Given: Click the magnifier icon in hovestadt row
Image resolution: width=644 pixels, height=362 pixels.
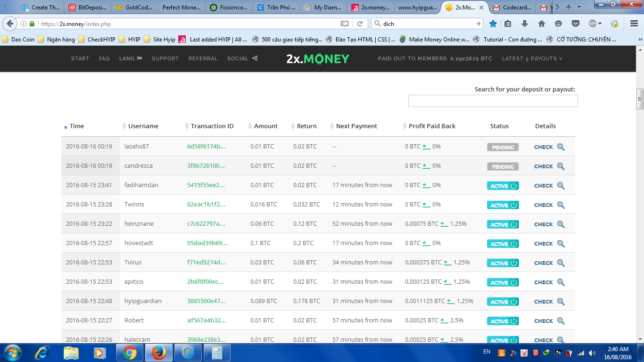Looking at the screenshot, I should coord(561,243).
